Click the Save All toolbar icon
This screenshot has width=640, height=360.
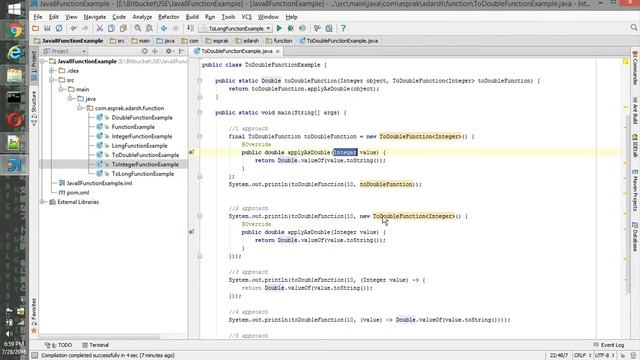47,29
